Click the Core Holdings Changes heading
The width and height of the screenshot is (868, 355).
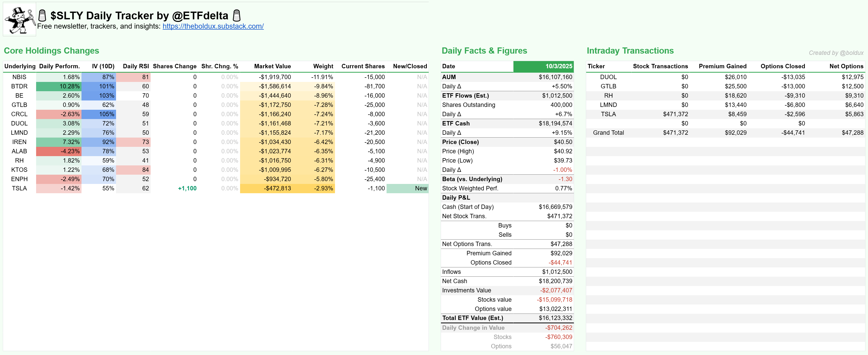(x=52, y=51)
